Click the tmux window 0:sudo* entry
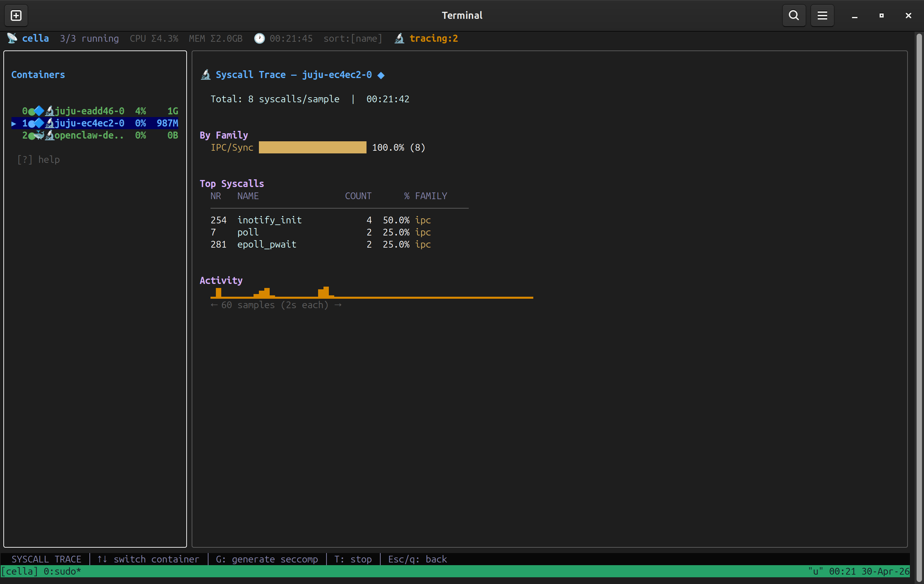This screenshot has height=584, width=924. [62, 571]
